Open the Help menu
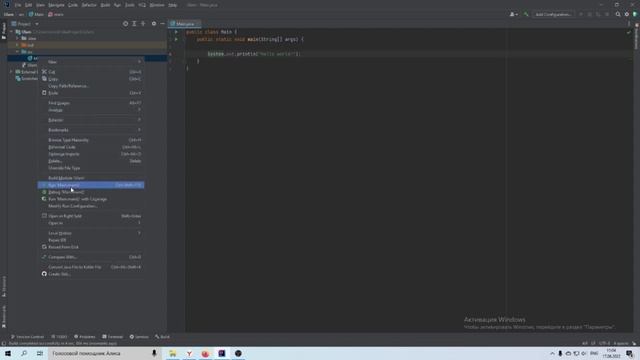The width and height of the screenshot is (640, 360). tap(173, 5)
